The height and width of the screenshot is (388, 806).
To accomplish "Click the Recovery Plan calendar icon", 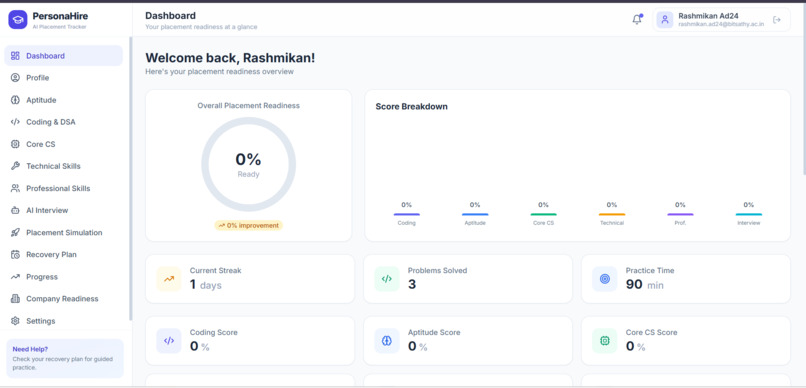I will (x=15, y=254).
